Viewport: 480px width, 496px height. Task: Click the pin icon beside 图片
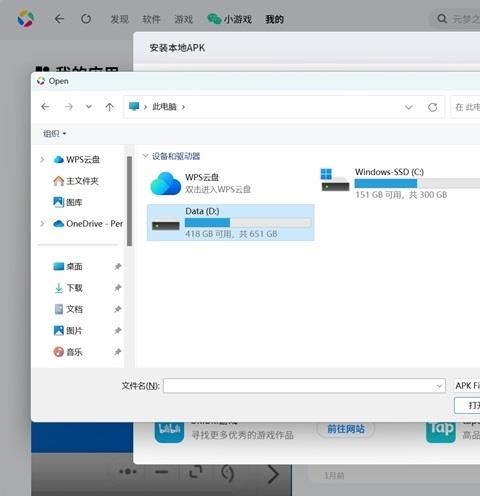point(117,331)
